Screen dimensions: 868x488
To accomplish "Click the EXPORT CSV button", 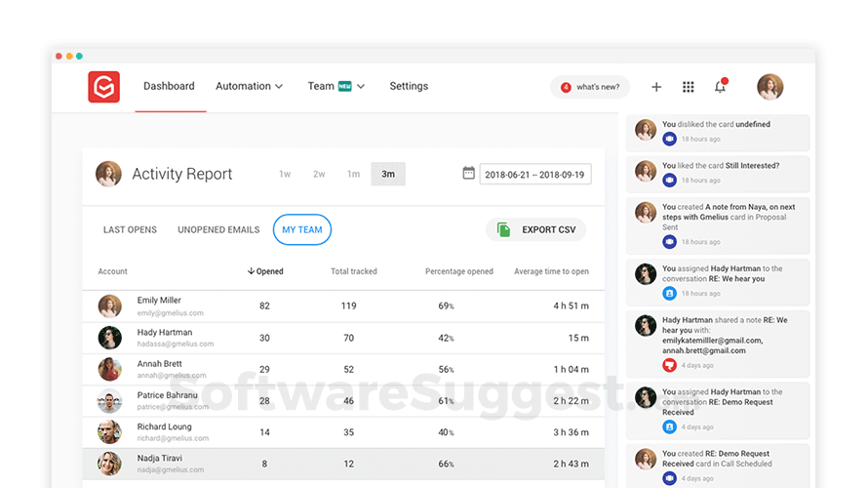I will (x=535, y=229).
